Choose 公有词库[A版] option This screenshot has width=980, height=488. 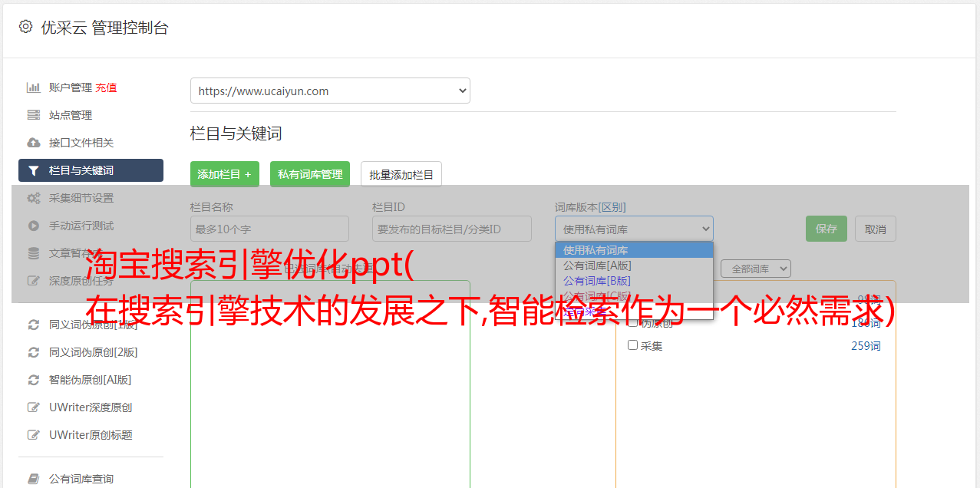[x=634, y=265]
